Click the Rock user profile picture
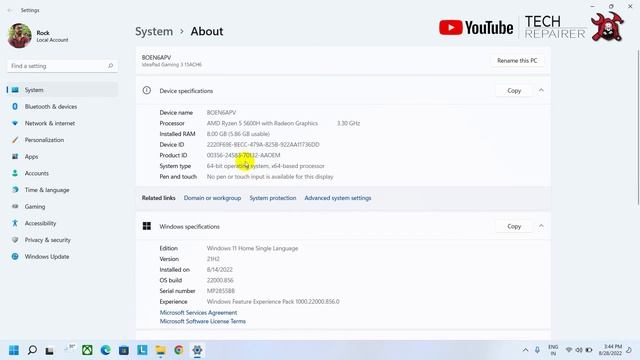This screenshot has height=360, width=640. pos(19,36)
